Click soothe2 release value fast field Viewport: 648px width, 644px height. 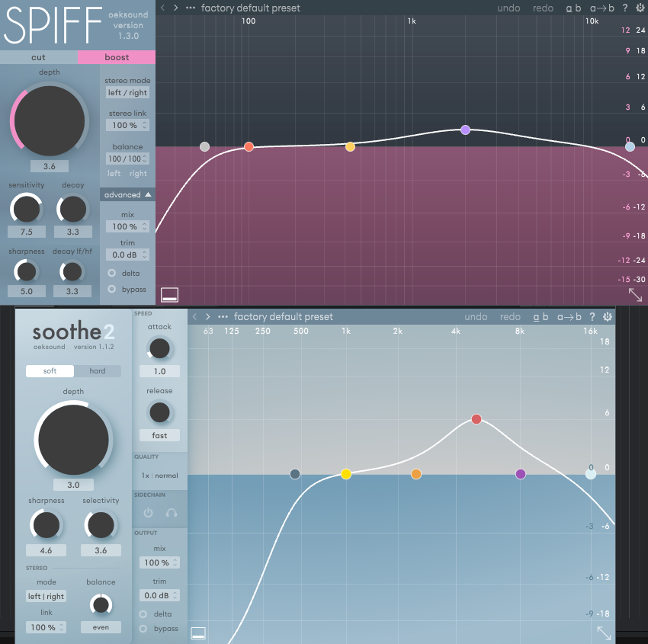coord(159,435)
